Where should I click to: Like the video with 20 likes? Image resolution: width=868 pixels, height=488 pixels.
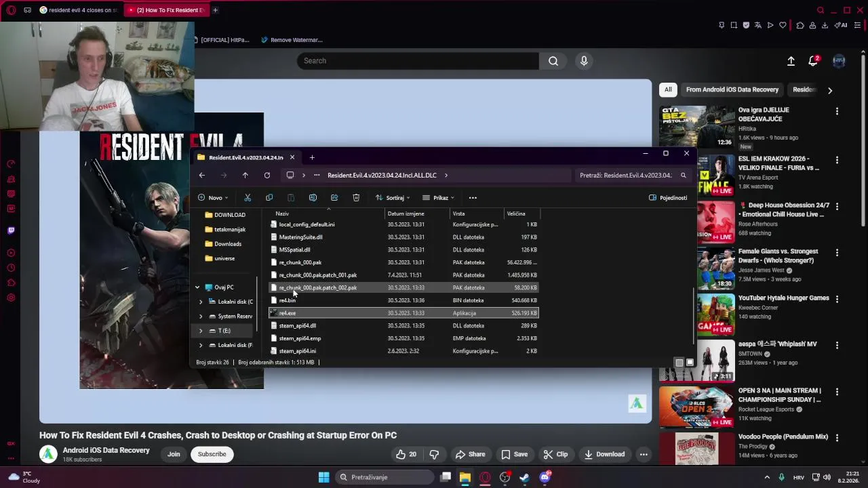click(x=406, y=454)
